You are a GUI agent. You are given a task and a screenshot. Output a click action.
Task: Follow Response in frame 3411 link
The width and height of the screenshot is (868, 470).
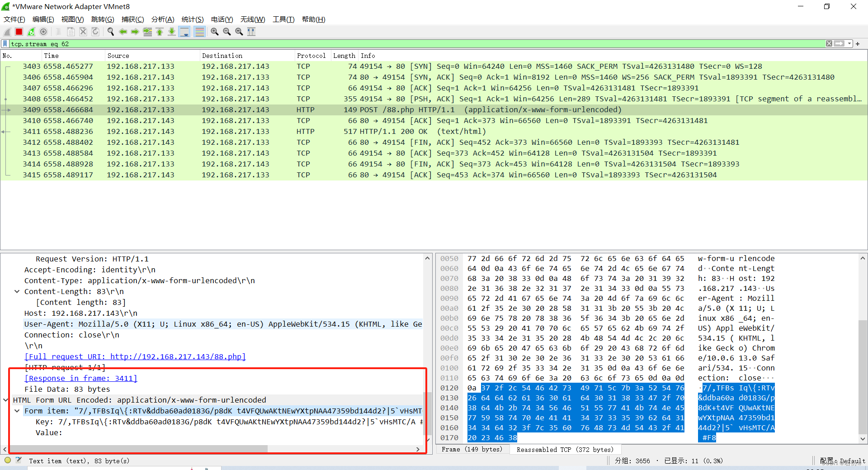(x=81, y=378)
